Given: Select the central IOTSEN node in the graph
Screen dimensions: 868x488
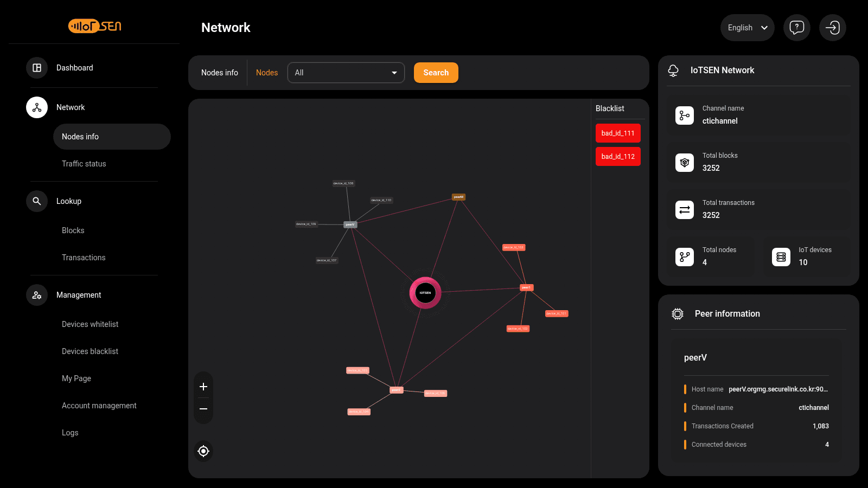Looking at the screenshot, I should (x=425, y=293).
